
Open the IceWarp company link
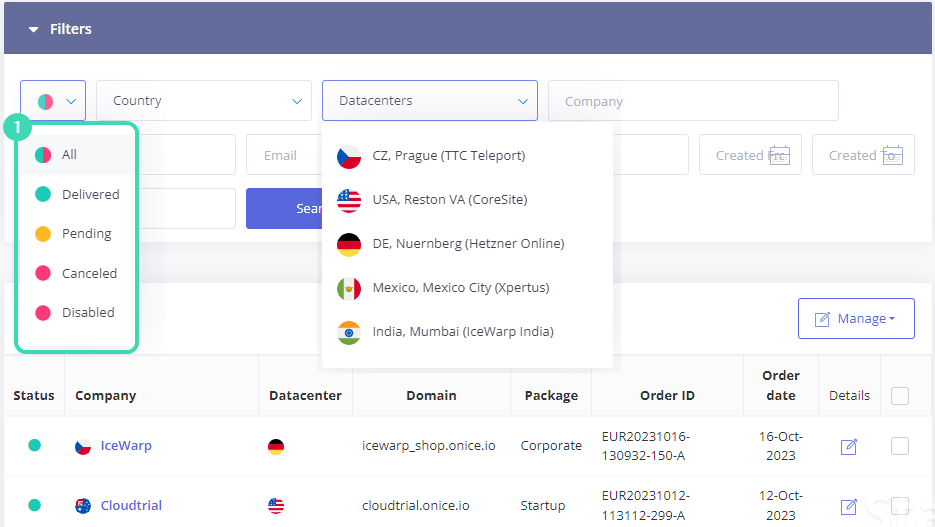pos(126,446)
